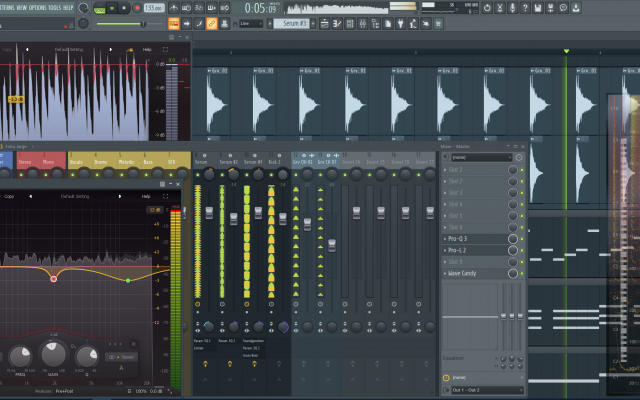The height and width of the screenshot is (400, 640).
Task: Mute the Insert 14 mixer track LED
Action: click(x=345, y=175)
